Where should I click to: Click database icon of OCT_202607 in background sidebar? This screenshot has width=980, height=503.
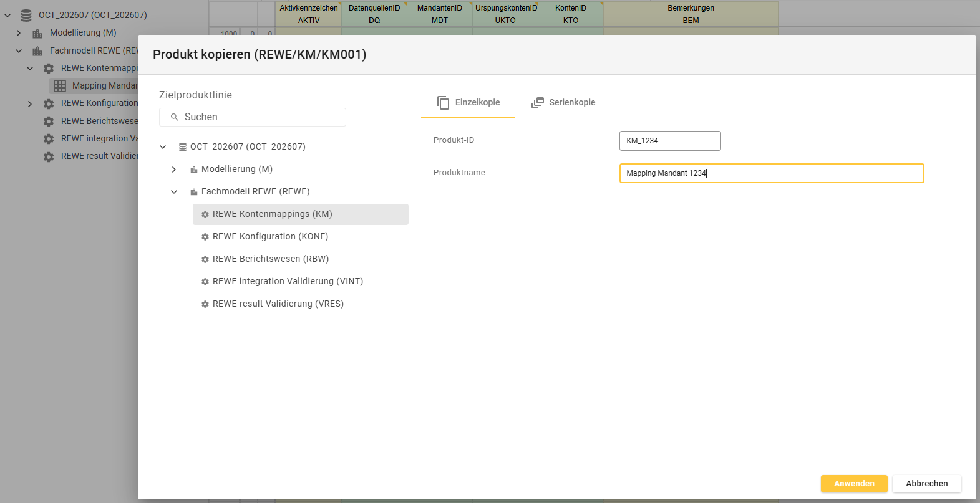[26, 15]
